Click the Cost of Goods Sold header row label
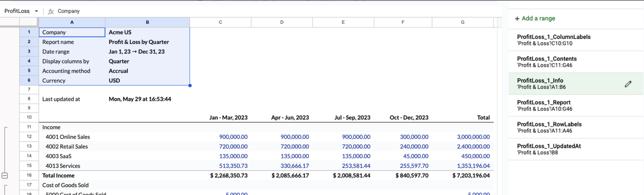The height and width of the screenshot is (195, 644). click(65, 185)
